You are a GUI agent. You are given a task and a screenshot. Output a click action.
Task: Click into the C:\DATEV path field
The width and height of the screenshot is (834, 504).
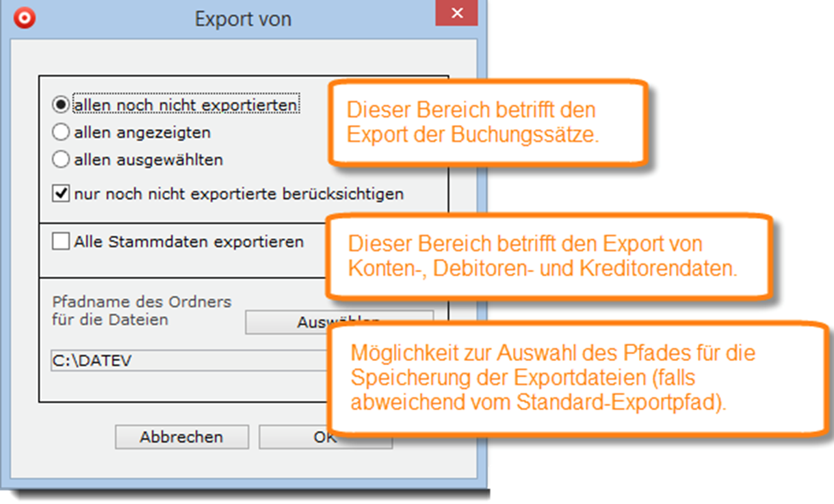(185, 360)
